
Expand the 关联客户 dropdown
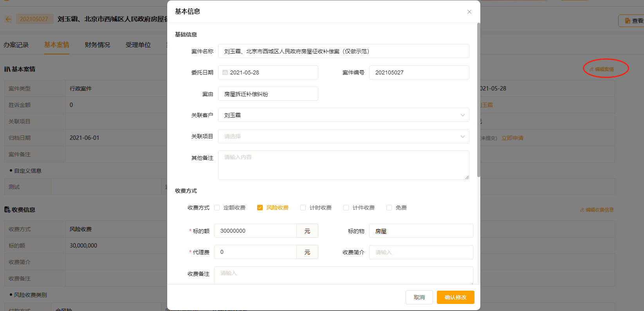click(x=462, y=115)
